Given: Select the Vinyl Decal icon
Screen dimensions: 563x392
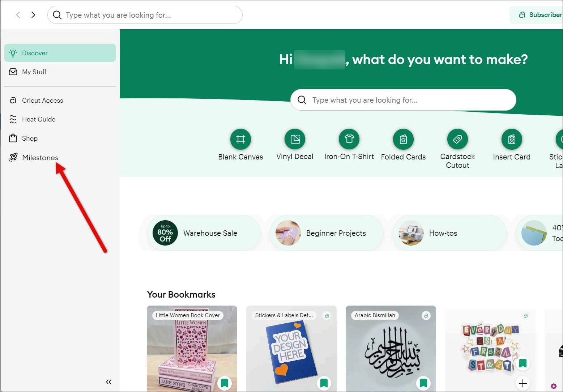Looking at the screenshot, I should pos(295,139).
